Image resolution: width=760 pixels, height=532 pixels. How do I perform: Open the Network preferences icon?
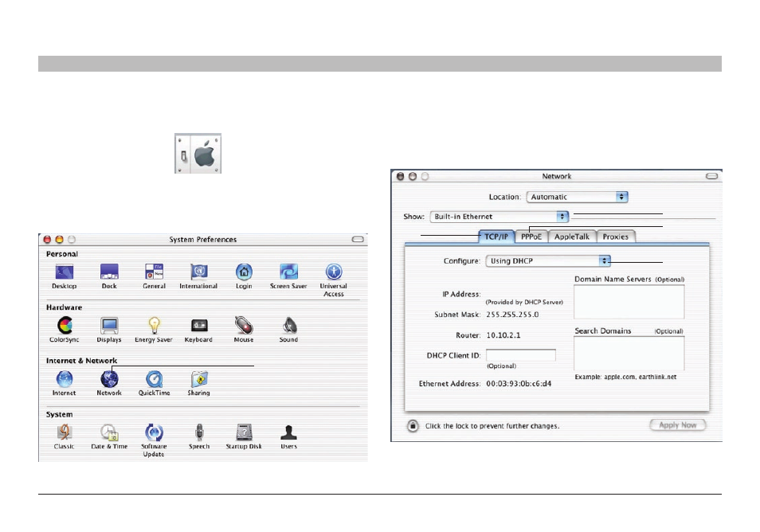(x=109, y=379)
